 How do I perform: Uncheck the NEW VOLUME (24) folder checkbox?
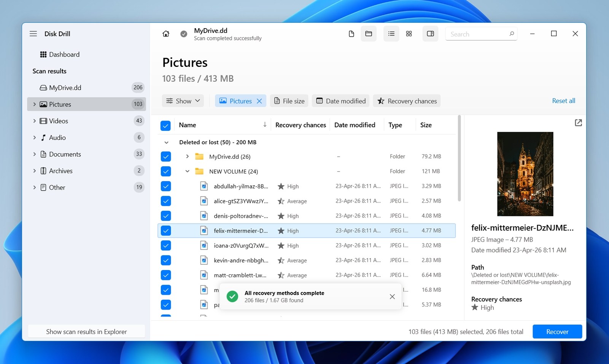coord(165,171)
